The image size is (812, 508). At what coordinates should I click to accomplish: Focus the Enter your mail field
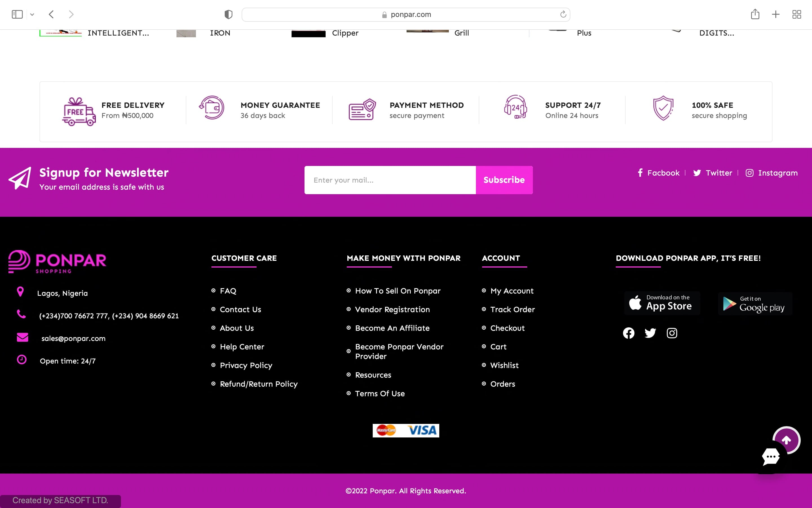pos(390,180)
